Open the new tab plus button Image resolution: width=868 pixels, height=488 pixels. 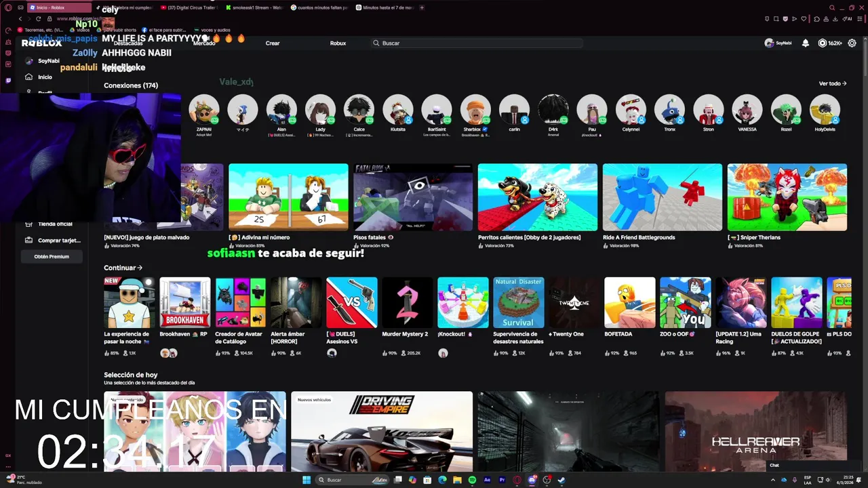pos(422,7)
